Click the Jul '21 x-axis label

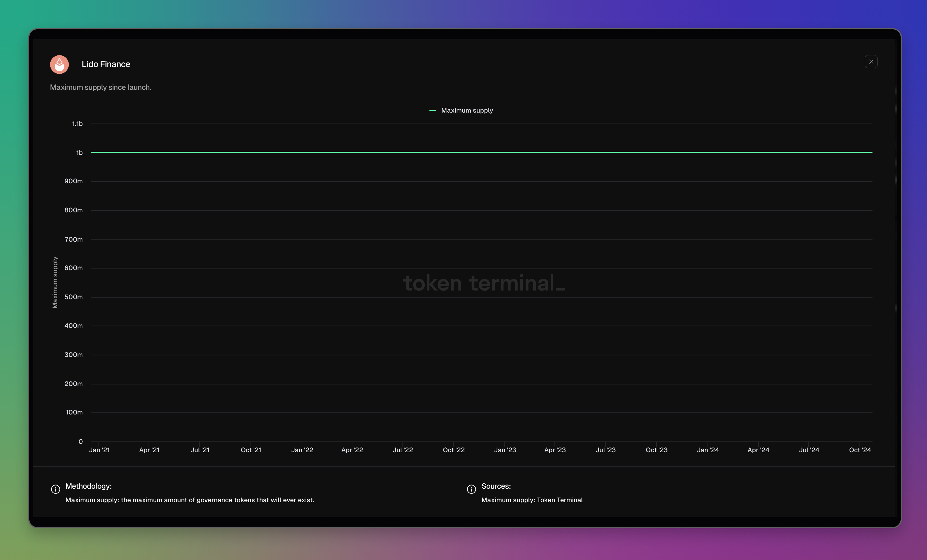[x=200, y=450]
